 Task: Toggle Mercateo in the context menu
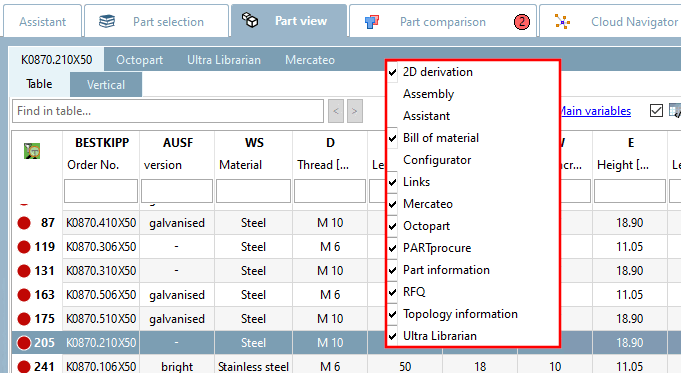(472, 204)
